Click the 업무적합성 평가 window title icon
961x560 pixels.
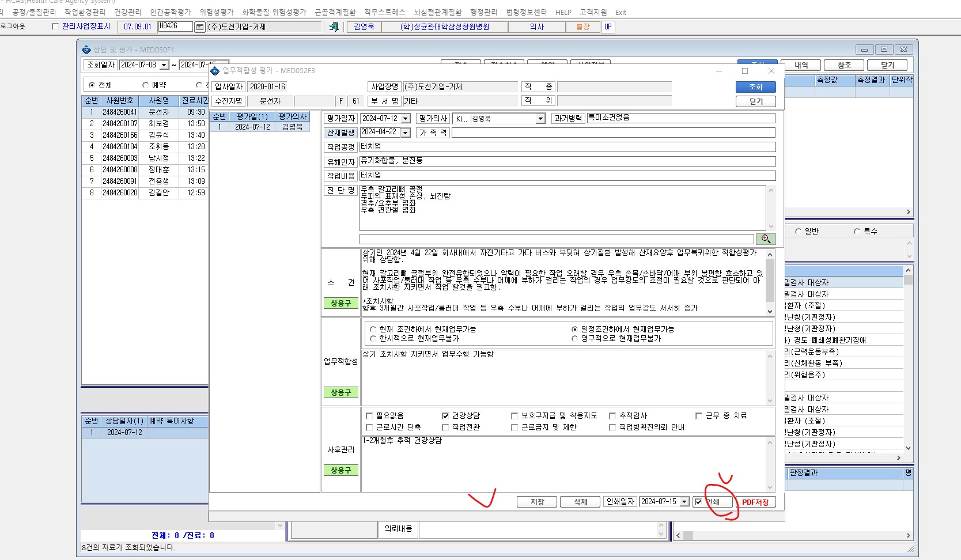tap(215, 71)
